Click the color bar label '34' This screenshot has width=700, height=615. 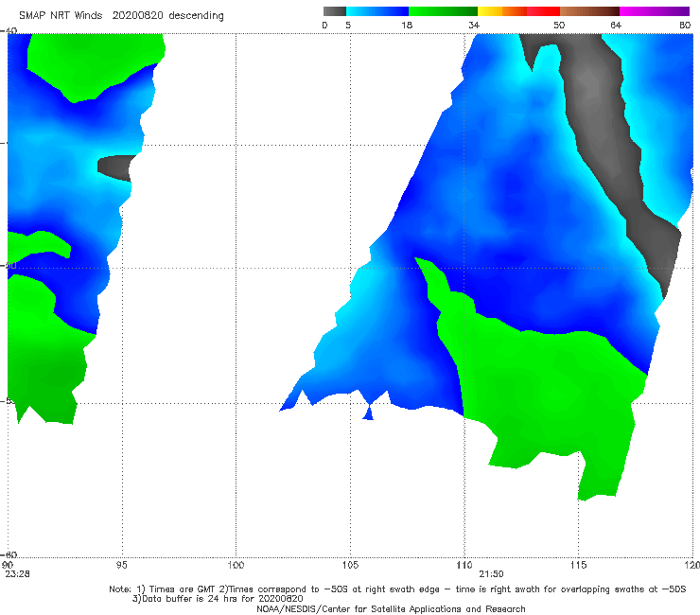tap(474, 25)
